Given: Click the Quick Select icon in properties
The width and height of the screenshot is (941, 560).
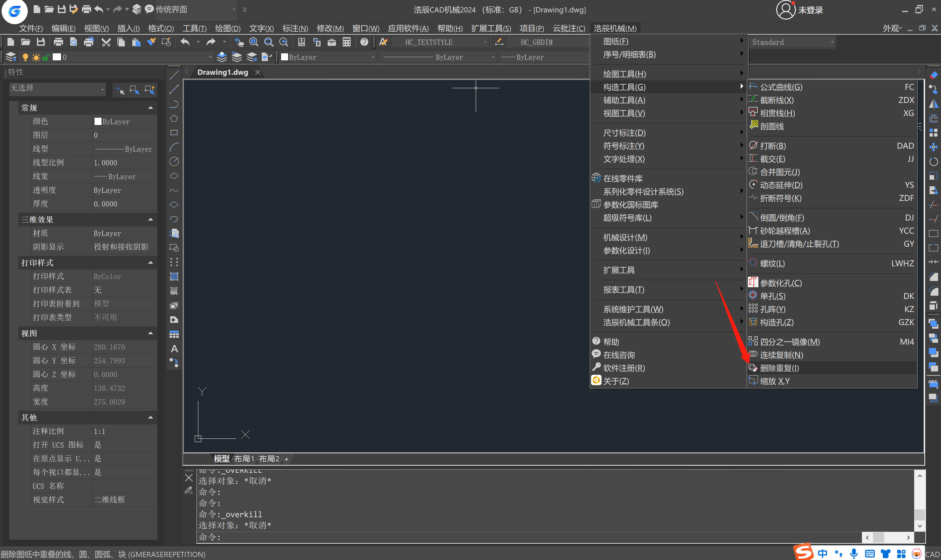Looking at the screenshot, I should (150, 90).
